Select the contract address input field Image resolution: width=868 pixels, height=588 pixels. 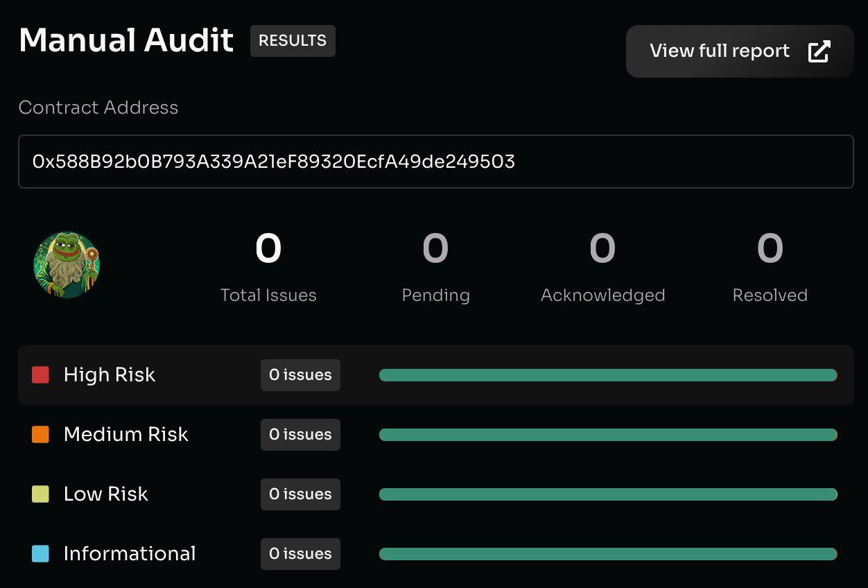tap(435, 162)
